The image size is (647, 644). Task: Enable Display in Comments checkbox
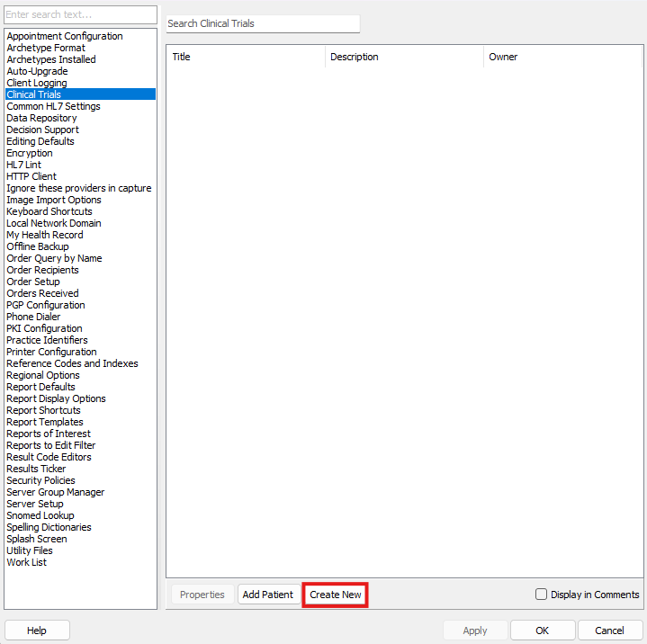click(541, 595)
